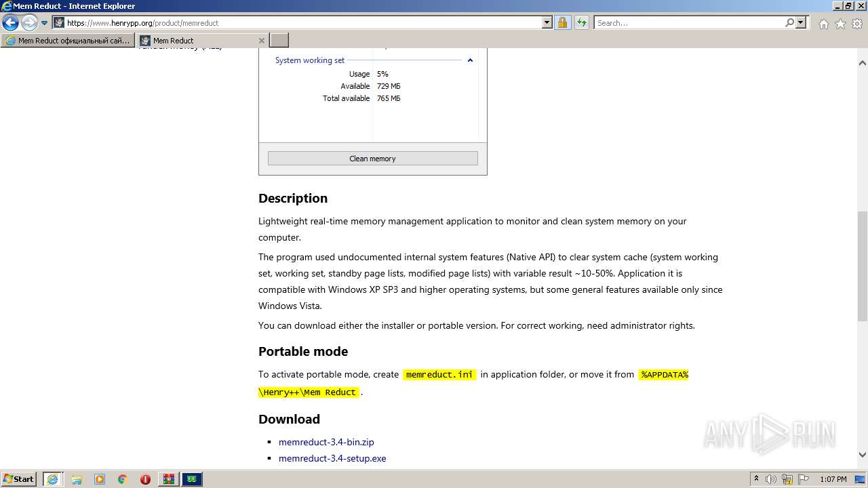Click the browser Back arrow button
Image resolution: width=868 pixels, height=488 pixels.
click(x=10, y=23)
